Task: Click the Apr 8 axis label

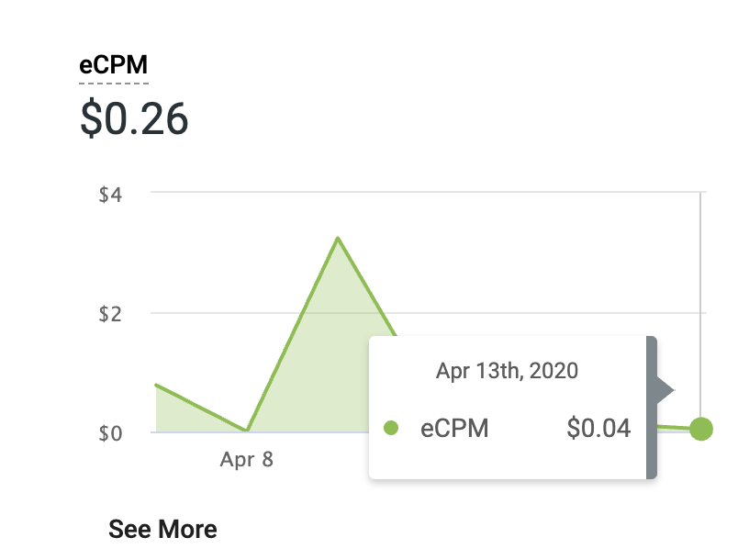Action: (246, 458)
